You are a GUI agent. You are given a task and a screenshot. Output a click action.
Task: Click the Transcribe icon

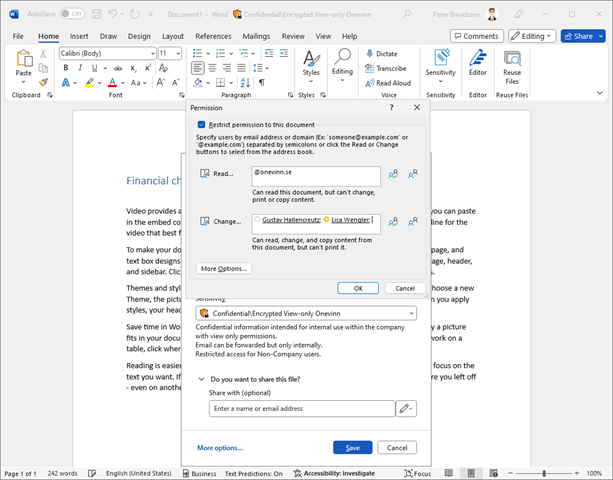[x=369, y=68]
